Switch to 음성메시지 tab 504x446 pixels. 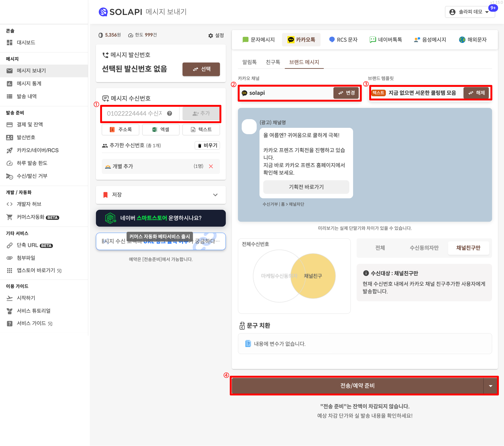430,40
